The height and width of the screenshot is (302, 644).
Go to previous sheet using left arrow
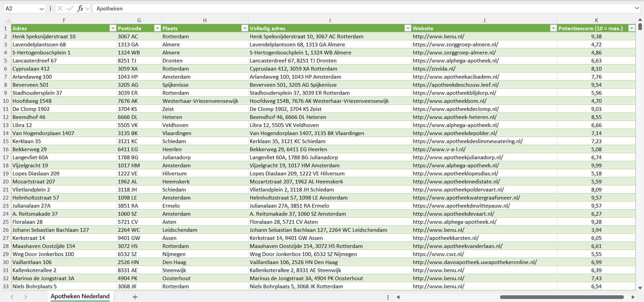[12, 297]
